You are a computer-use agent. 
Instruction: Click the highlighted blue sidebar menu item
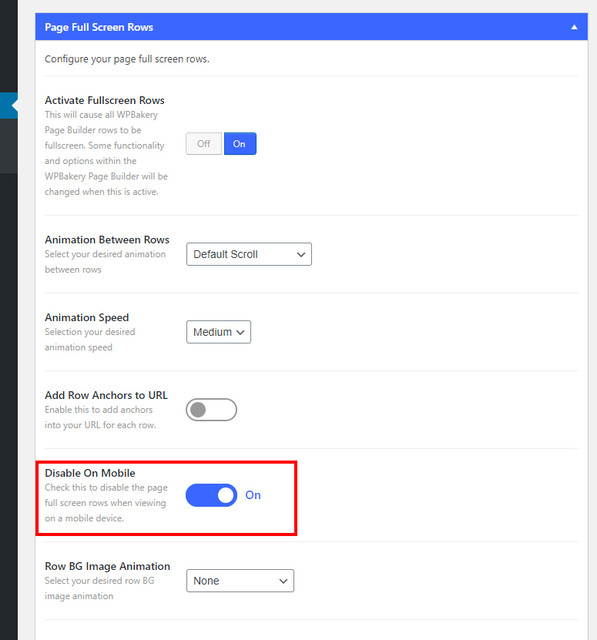[9, 106]
